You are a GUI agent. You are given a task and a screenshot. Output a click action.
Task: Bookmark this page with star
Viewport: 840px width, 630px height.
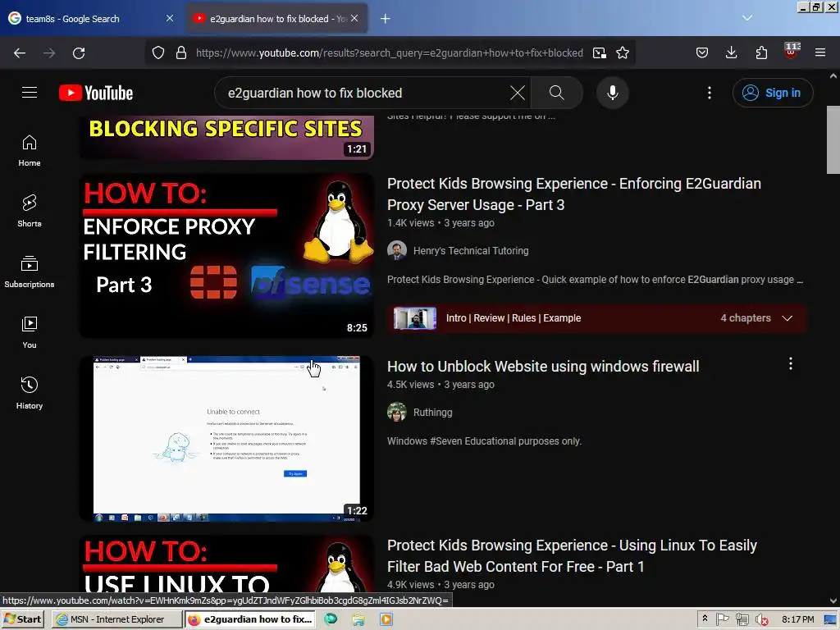[x=623, y=52]
